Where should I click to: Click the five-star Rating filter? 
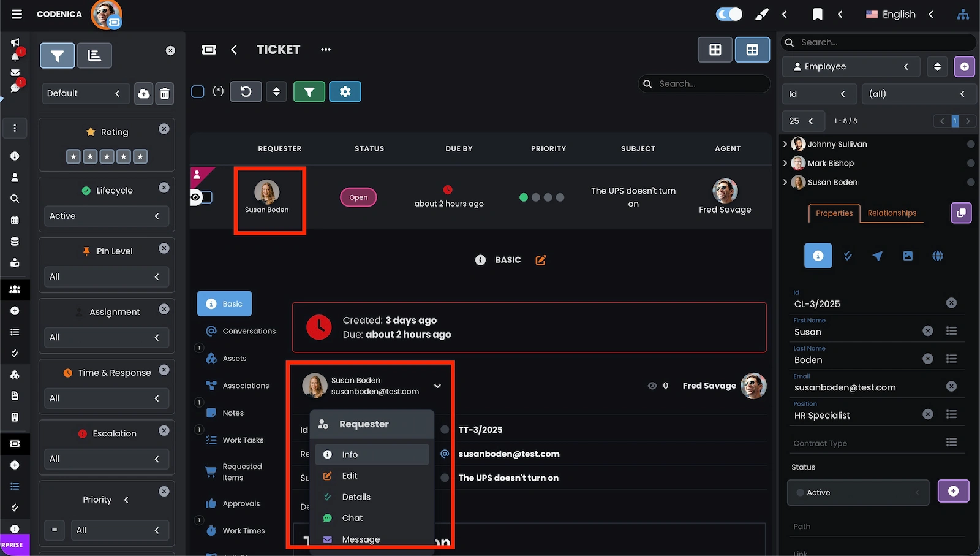[107, 157]
